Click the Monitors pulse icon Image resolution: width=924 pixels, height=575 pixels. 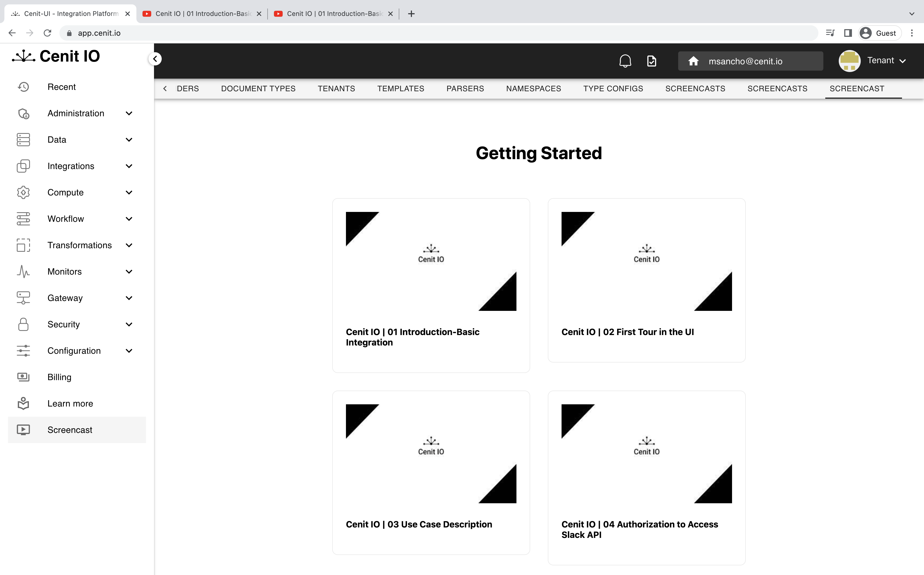click(23, 272)
